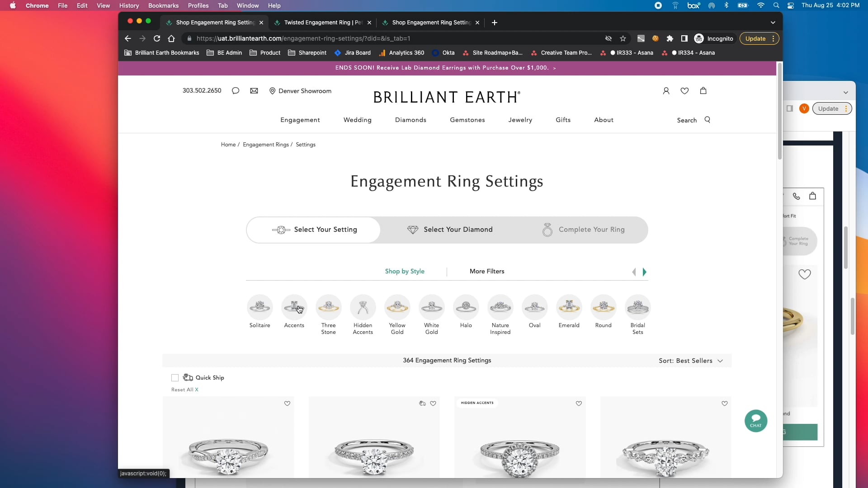
Task: Switch to Twisted Engagement Ring tab
Action: pos(323,23)
